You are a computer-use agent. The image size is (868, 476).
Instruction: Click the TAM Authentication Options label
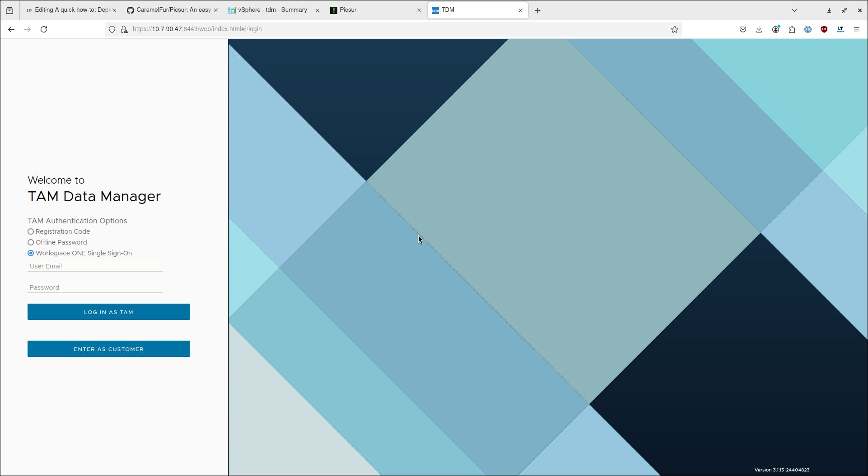coord(77,221)
